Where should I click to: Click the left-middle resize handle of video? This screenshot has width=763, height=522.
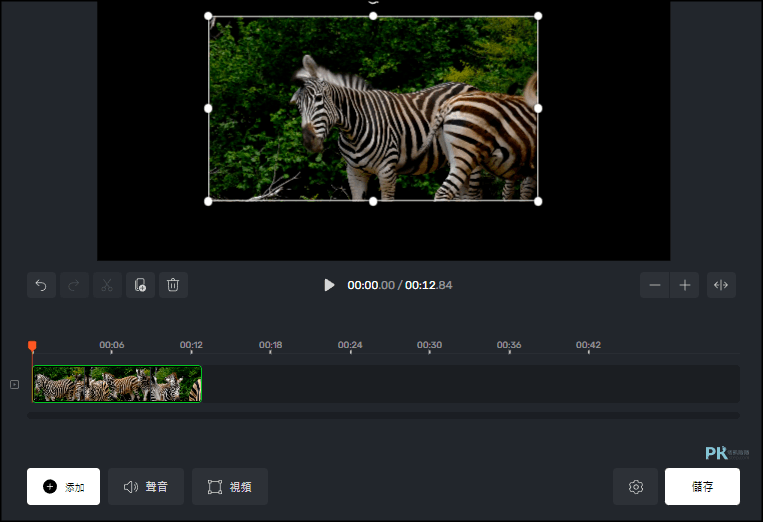point(208,108)
